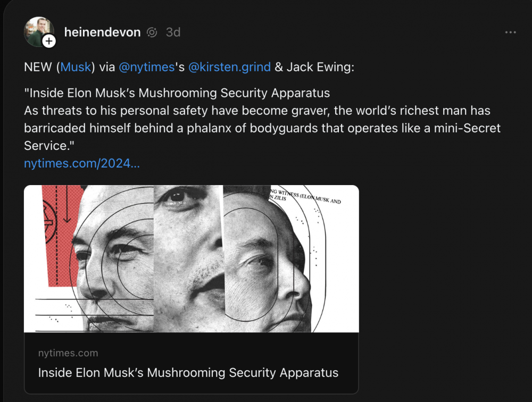
Task: Open the post permalink via the 3d timestamp
Action: [x=173, y=32]
